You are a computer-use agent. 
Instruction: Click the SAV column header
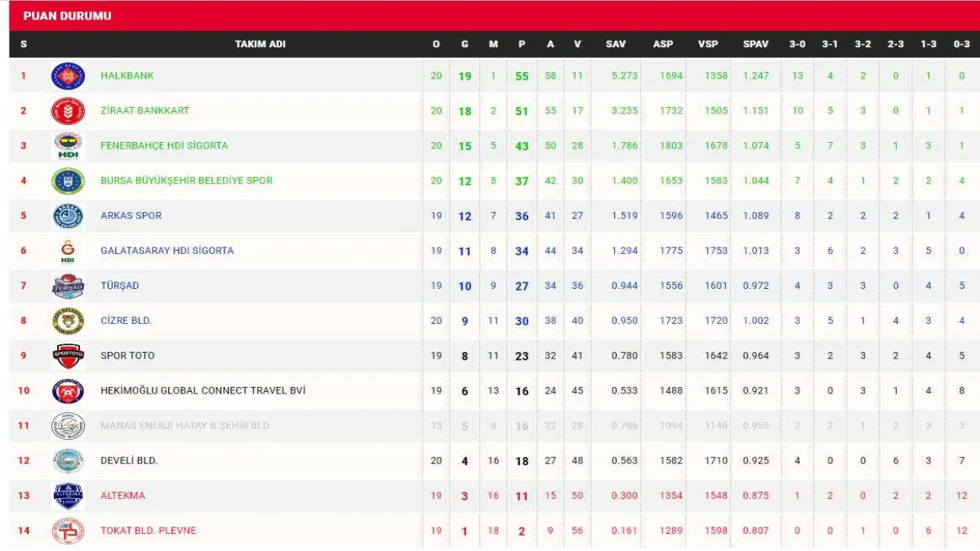click(615, 44)
